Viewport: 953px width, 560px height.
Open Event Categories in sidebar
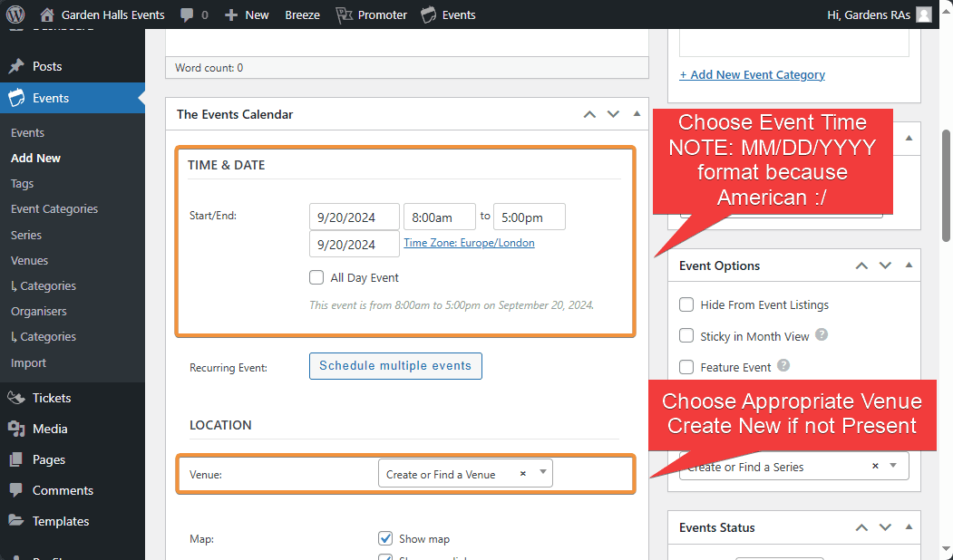[54, 208]
